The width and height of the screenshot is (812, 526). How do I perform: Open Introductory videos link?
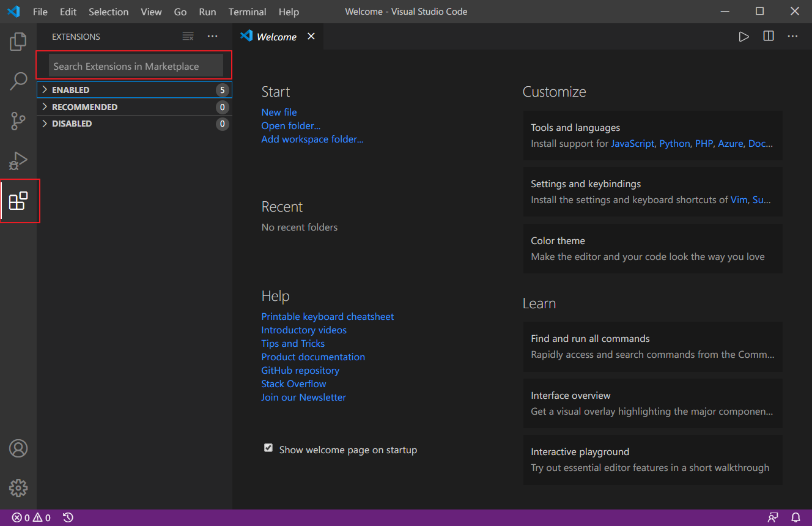tap(304, 330)
